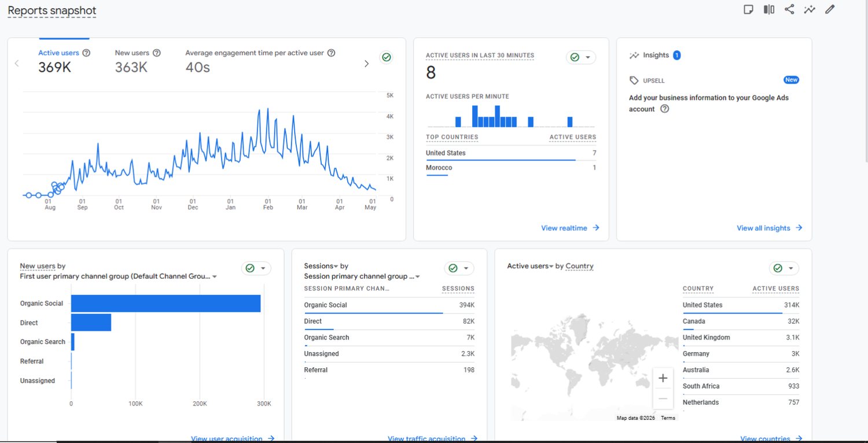Select the Active users metric tab
This screenshot has width=868, height=443.
coord(64,60)
